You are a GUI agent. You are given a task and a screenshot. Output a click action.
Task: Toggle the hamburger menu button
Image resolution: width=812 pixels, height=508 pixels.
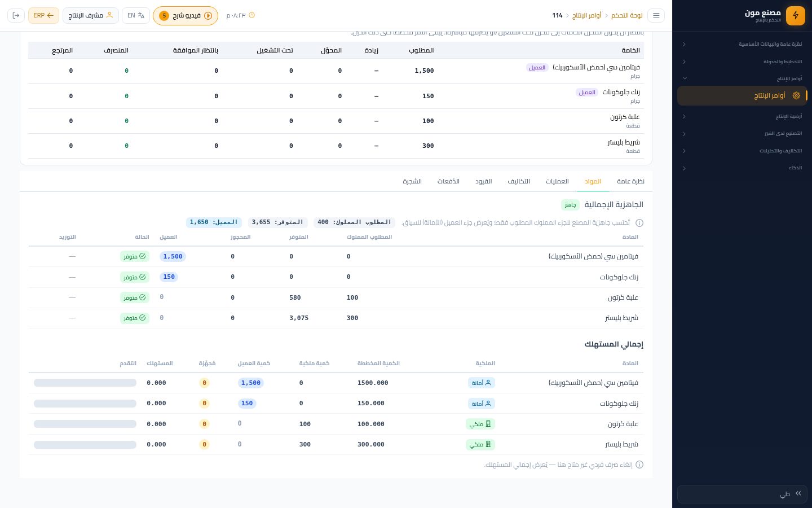coord(656,16)
